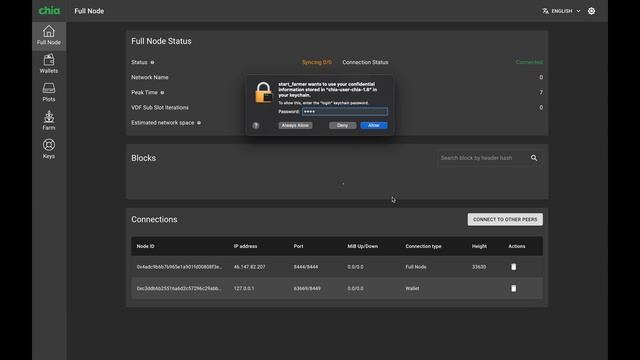Click the block search magnifier icon
Screen dimensions: 640x360
[x=534, y=158]
